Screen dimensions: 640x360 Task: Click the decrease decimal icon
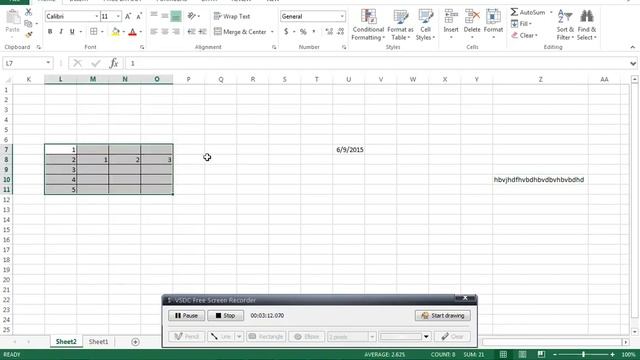point(340,31)
